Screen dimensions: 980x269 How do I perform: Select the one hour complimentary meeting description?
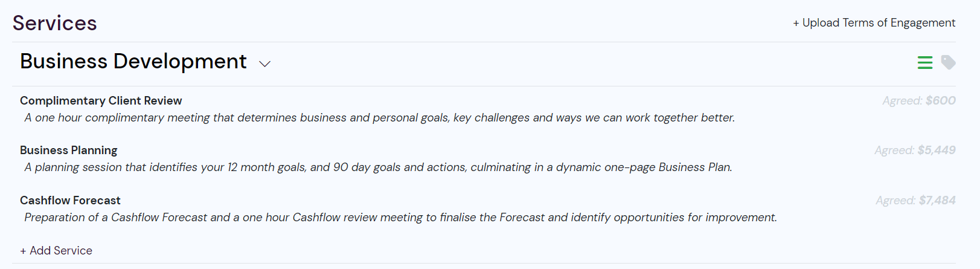tap(380, 117)
